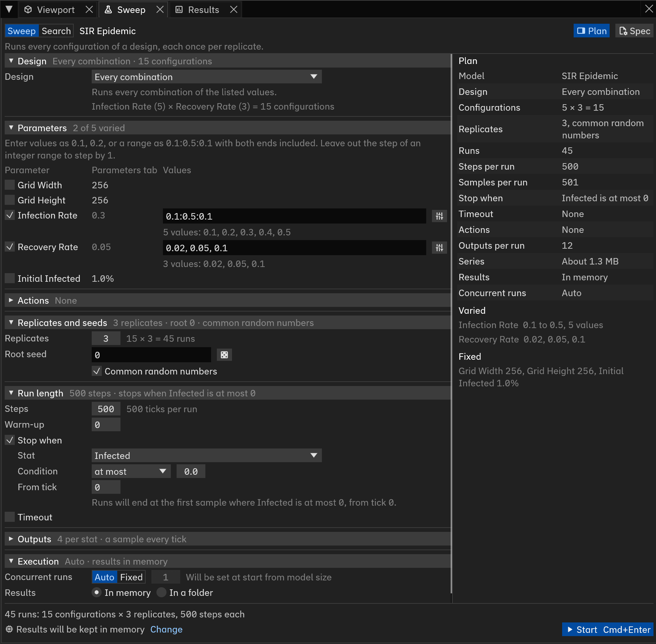The width and height of the screenshot is (656, 644).
Task: Uncheck the Infection Rate parameter
Action: tap(10, 215)
